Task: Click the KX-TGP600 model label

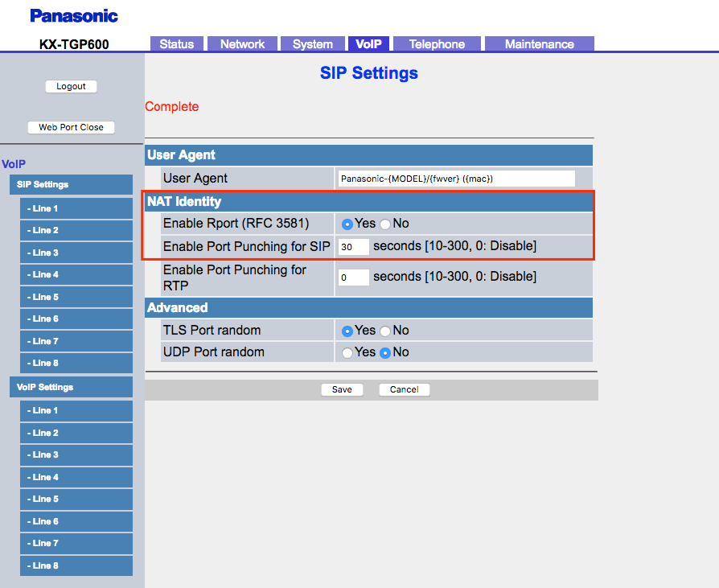Action: [x=74, y=44]
